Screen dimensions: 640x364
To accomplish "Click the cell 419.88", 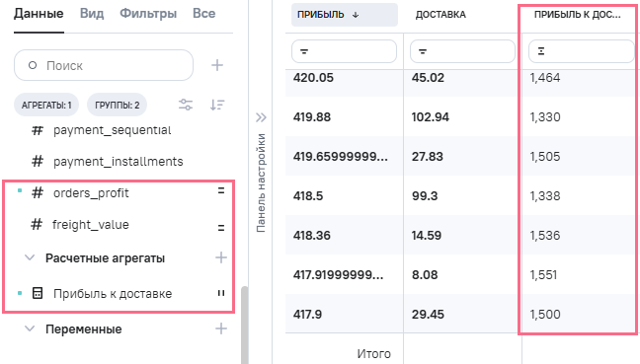I will point(312,117).
